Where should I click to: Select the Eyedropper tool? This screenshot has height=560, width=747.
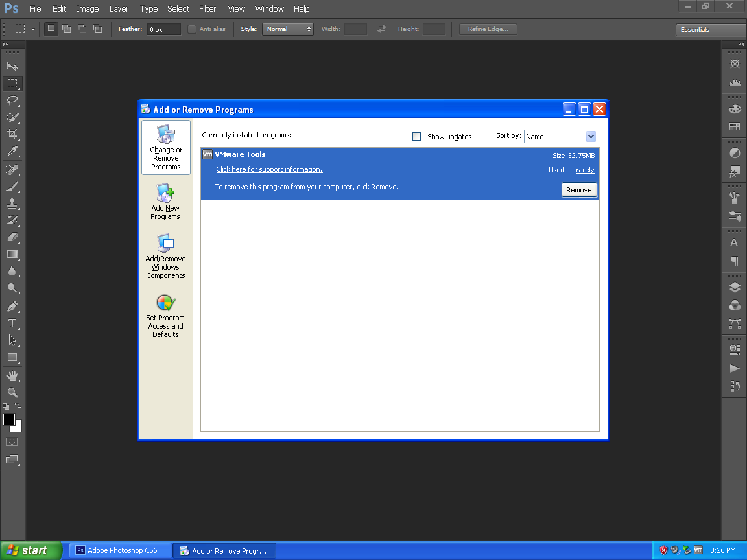point(12,152)
